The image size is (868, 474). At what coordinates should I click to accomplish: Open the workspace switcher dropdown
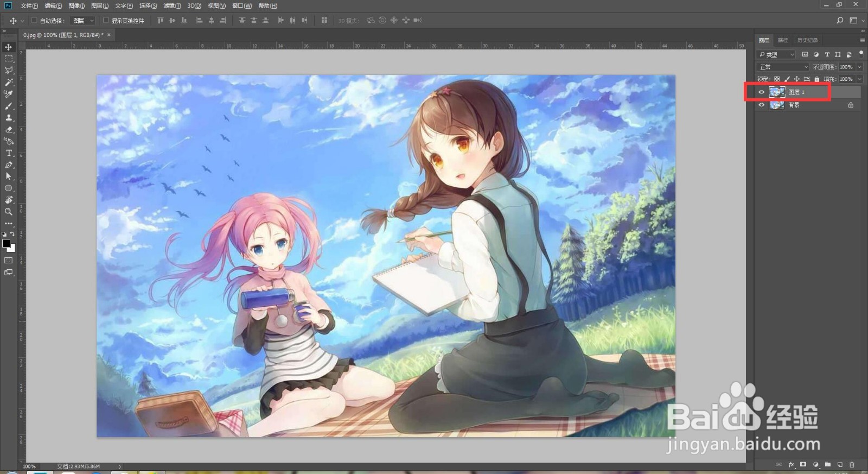(857, 21)
